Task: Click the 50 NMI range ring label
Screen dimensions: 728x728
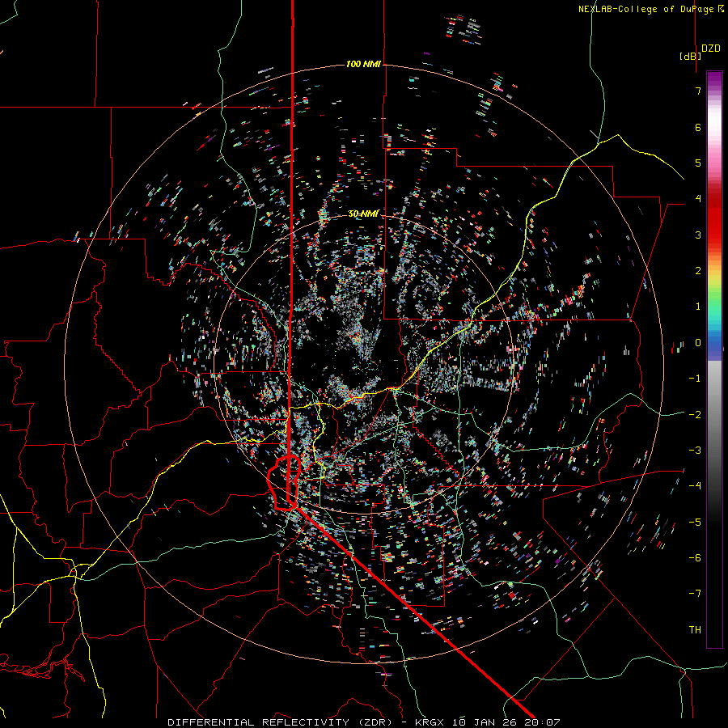Action: (x=363, y=214)
